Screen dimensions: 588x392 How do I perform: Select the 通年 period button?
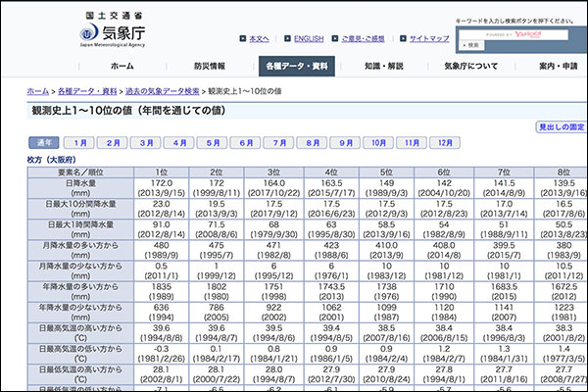(x=45, y=143)
